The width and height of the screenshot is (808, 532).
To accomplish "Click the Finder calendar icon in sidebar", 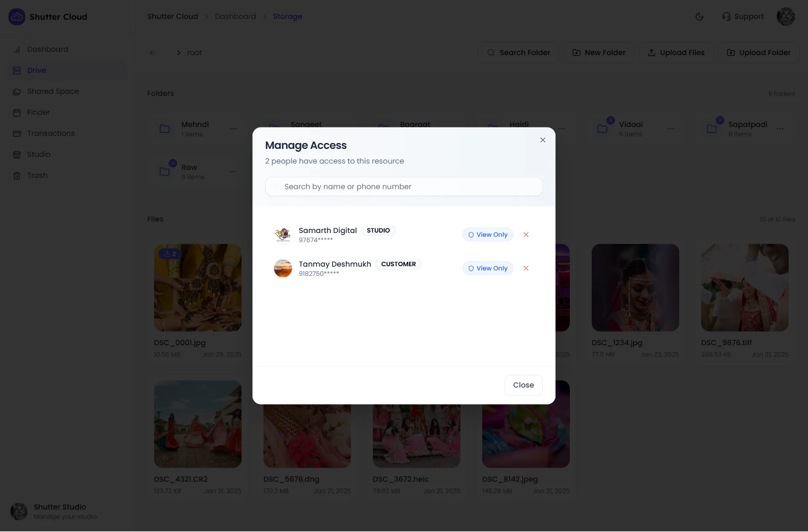I will 17,113.
